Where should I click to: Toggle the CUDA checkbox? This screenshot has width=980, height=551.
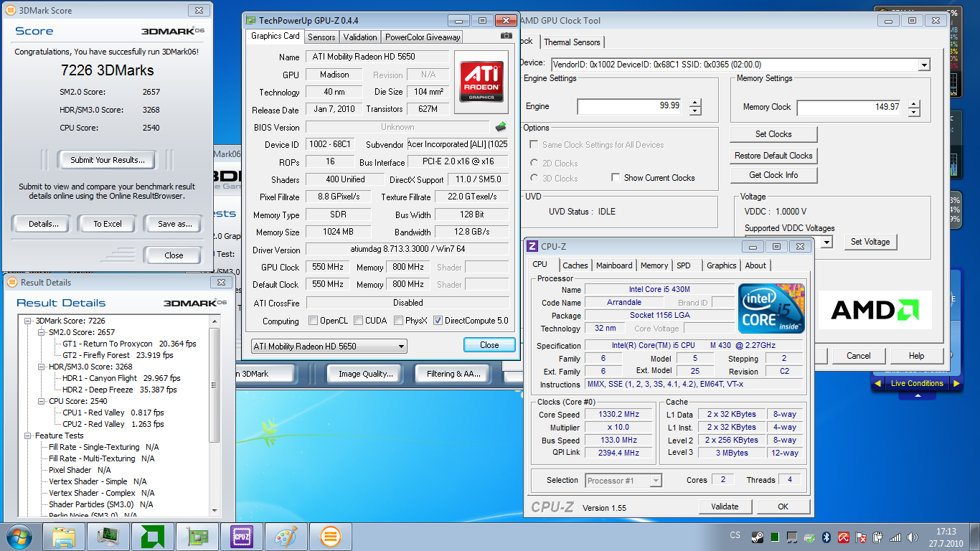coord(357,321)
